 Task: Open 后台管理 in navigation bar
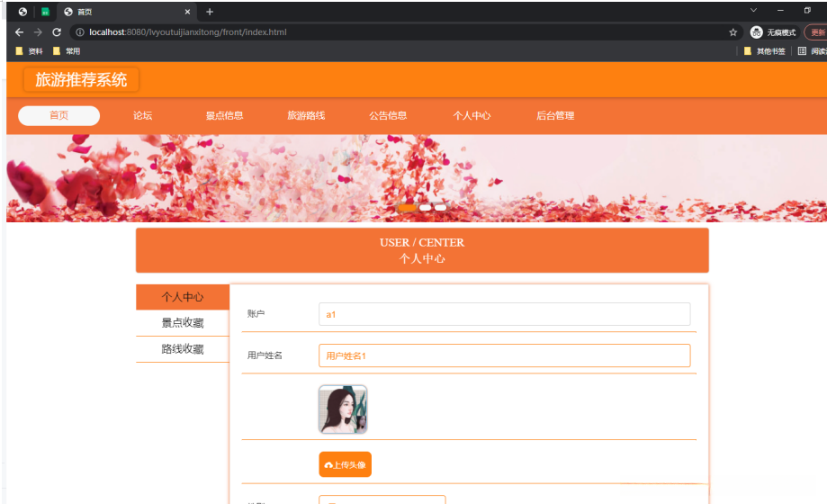coord(555,115)
